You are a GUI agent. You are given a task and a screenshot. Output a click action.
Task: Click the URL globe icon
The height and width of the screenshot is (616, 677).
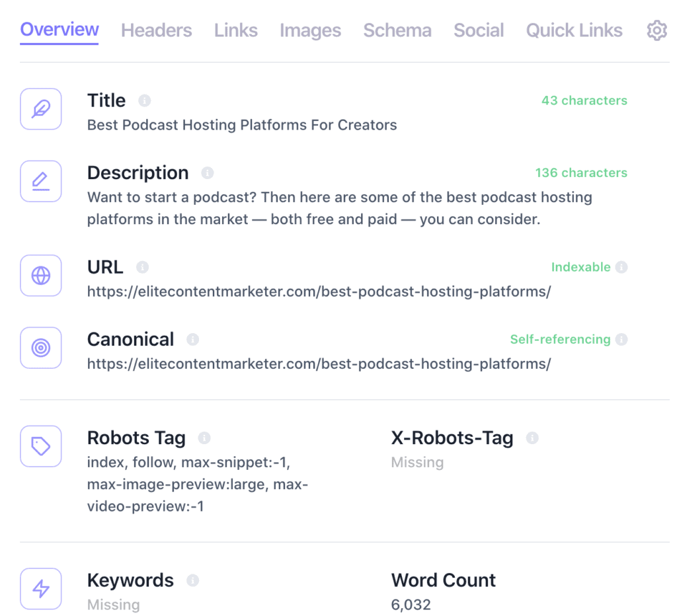pos(41,276)
